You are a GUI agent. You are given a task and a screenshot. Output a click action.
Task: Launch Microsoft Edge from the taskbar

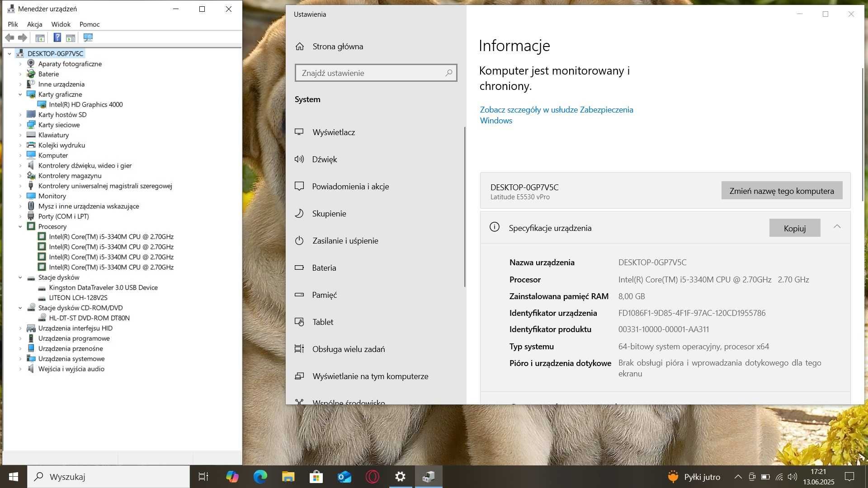tap(260, 477)
